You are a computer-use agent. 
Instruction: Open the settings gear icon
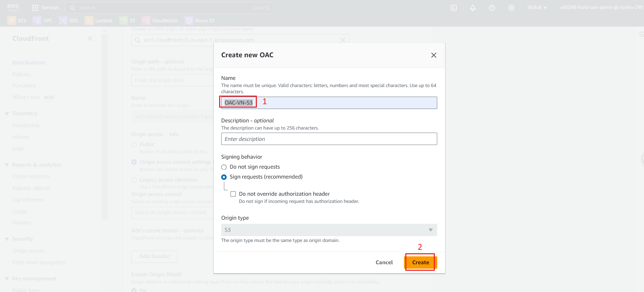tap(511, 8)
